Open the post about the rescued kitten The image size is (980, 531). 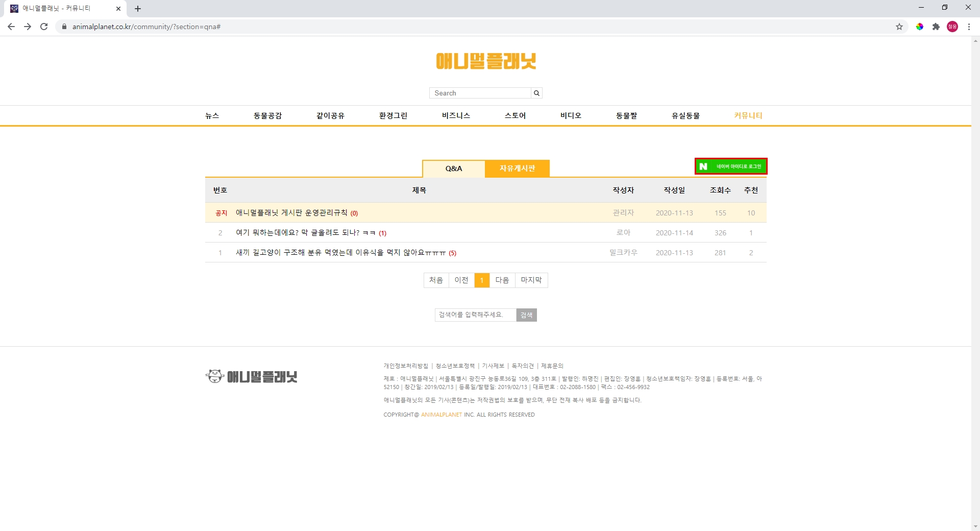click(x=340, y=253)
